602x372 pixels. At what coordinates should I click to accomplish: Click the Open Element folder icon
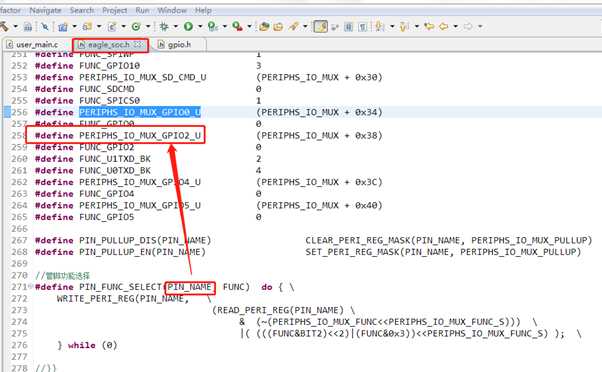click(x=264, y=26)
